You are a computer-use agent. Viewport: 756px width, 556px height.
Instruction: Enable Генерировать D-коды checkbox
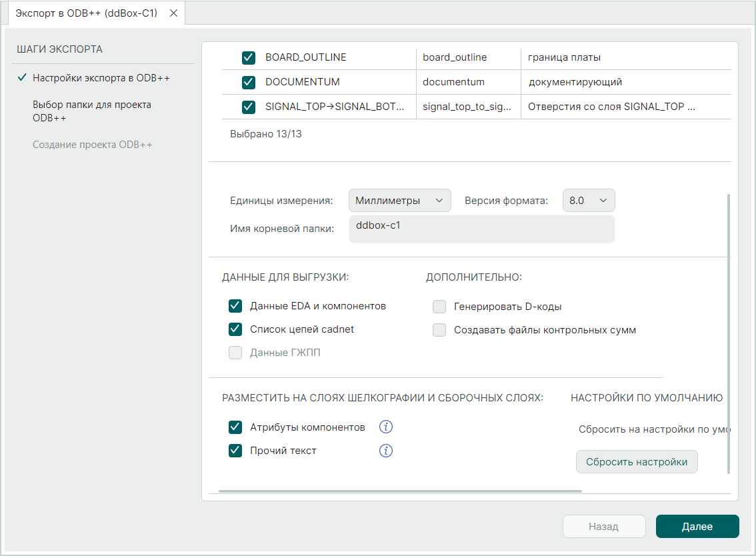pos(439,307)
